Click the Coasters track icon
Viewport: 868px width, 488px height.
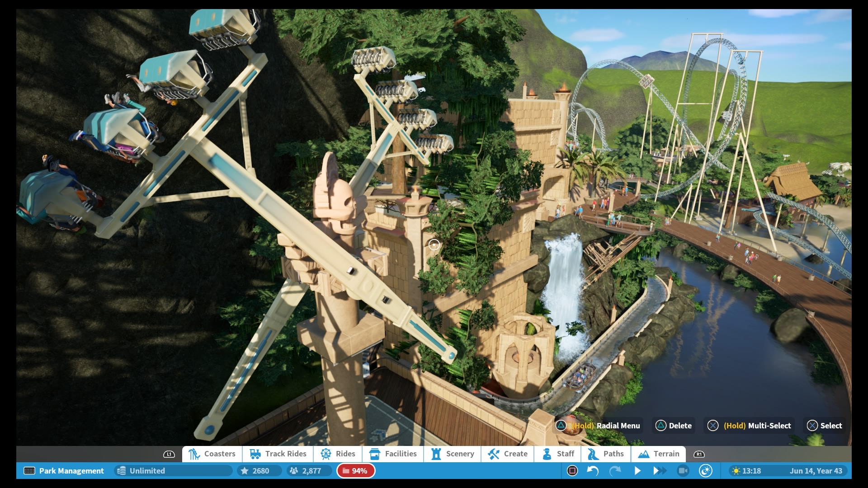194,454
